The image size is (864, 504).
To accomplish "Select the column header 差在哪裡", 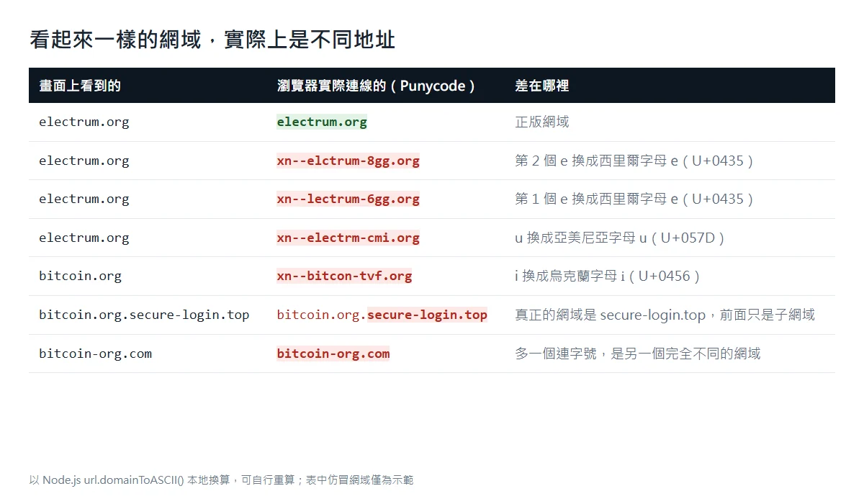I will tap(542, 86).
